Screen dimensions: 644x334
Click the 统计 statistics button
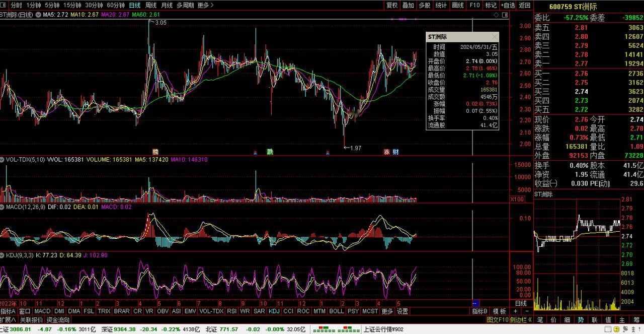coord(441,5)
